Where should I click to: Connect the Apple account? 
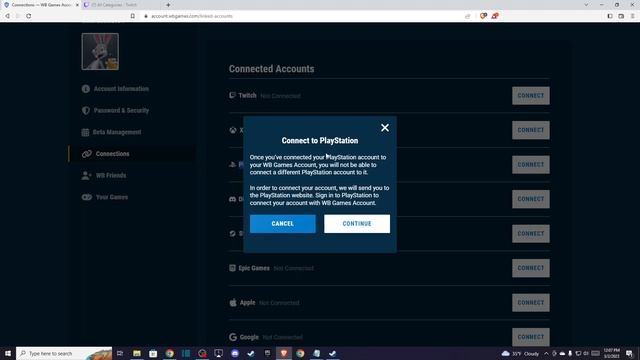(x=531, y=303)
